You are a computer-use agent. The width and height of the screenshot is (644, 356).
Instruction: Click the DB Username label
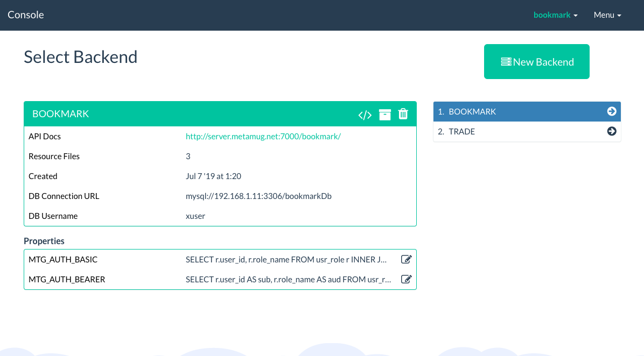tap(53, 216)
